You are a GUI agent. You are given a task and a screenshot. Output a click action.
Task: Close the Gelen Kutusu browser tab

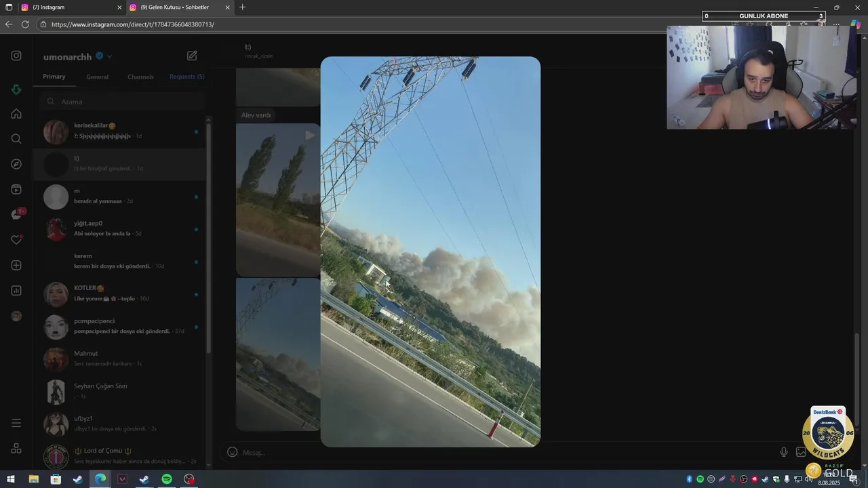[227, 7]
